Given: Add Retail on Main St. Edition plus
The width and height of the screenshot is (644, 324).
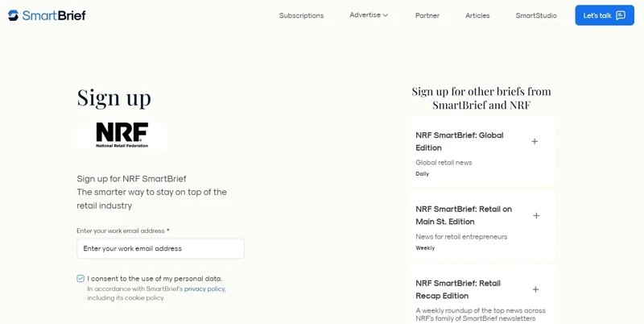Looking at the screenshot, I should pos(536,215).
